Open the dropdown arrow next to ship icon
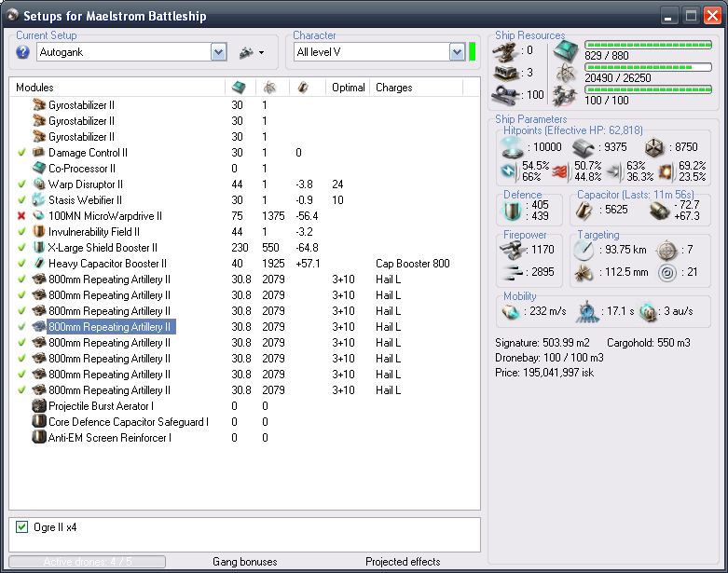Viewport: 728px width, 573px height. [262, 52]
